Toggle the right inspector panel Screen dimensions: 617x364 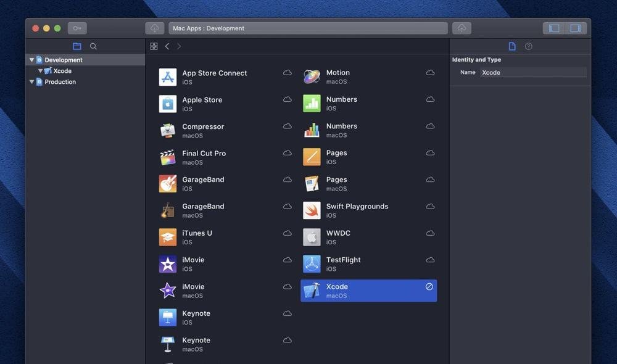coord(575,28)
